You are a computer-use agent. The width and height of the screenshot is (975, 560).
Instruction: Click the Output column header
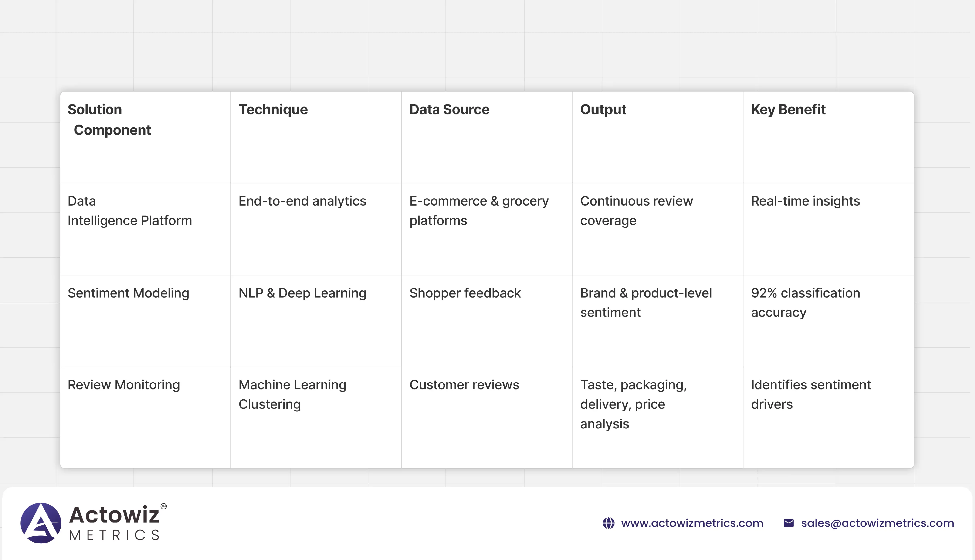click(603, 110)
